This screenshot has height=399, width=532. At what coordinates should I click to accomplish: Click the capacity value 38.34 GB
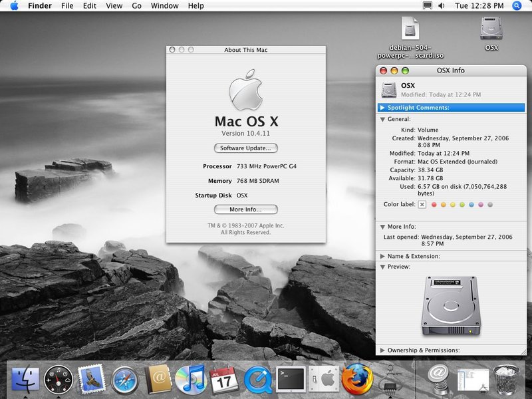coord(430,170)
